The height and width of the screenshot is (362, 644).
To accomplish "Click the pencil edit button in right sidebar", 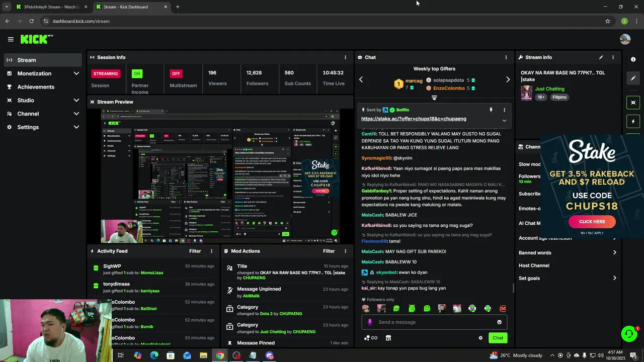I will [x=633, y=78].
